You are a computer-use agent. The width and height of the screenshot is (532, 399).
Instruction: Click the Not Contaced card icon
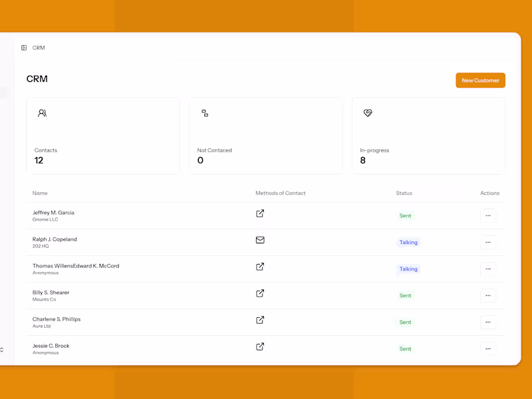point(205,113)
